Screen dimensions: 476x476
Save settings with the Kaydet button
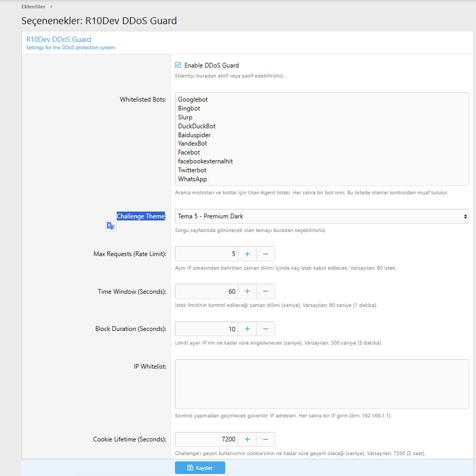coord(200,468)
